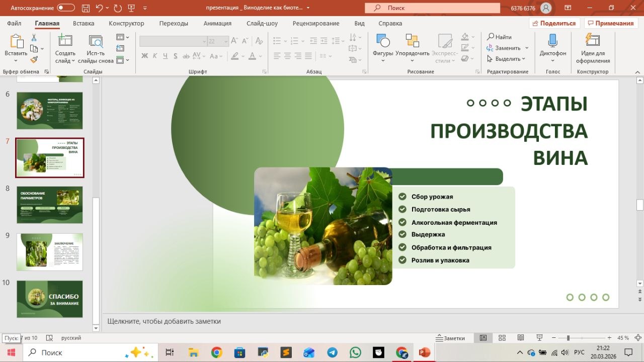This screenshot has width=644, height=362.
Task: Apply strikethrough formatting
Action: coord(186,56)
